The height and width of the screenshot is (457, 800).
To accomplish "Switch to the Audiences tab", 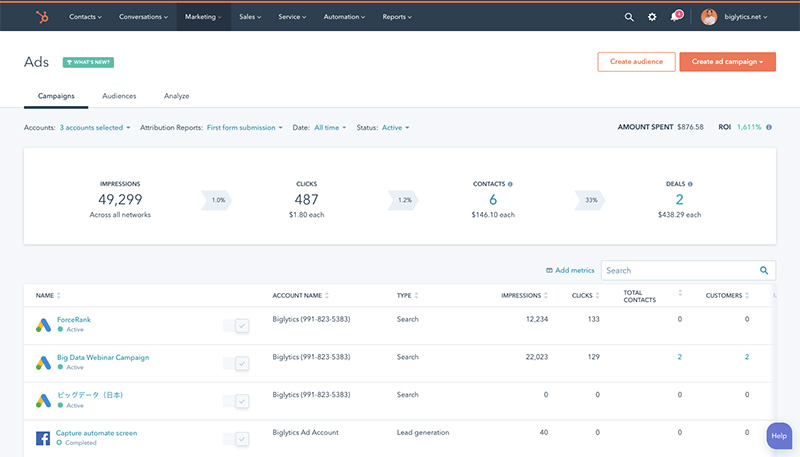I will 119,96.
